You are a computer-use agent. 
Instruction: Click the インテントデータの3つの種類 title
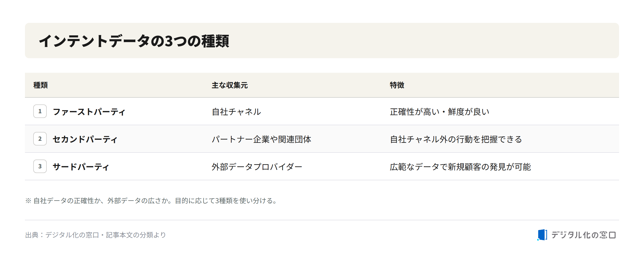(134, 41)
